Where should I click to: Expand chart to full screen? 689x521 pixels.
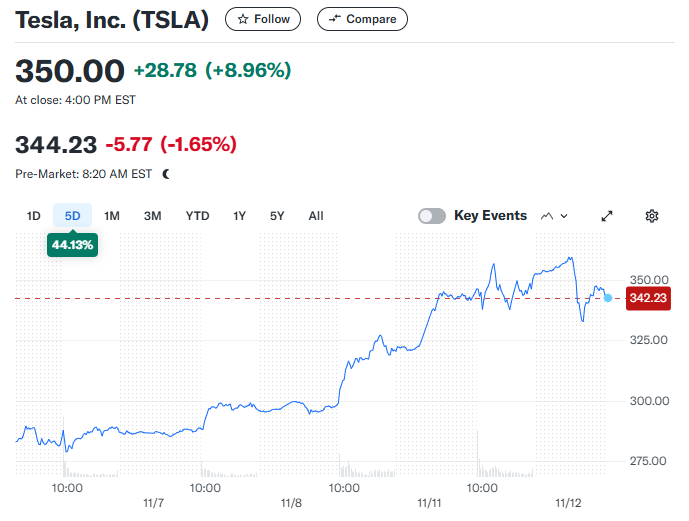point(607,216)
